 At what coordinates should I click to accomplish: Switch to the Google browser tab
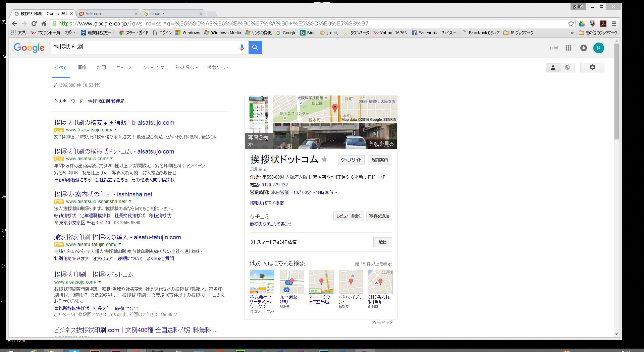173,14
